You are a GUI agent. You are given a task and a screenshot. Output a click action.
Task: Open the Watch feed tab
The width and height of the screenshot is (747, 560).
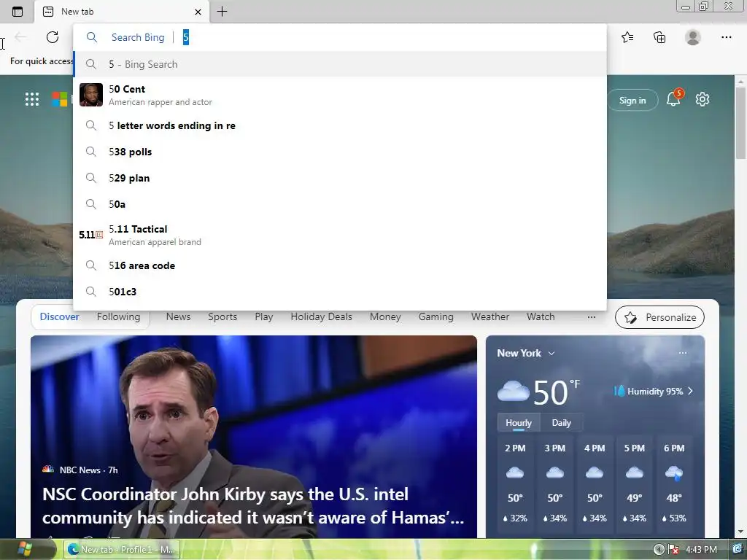pos(541,316)
